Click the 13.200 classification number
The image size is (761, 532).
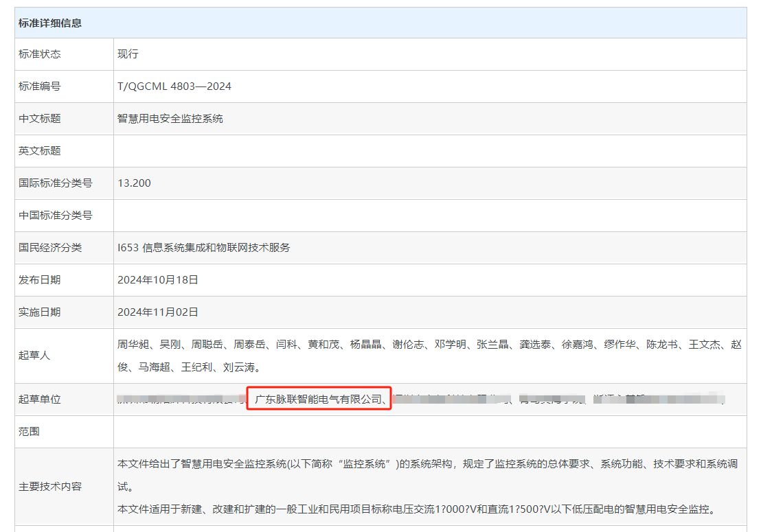point(135,183)
